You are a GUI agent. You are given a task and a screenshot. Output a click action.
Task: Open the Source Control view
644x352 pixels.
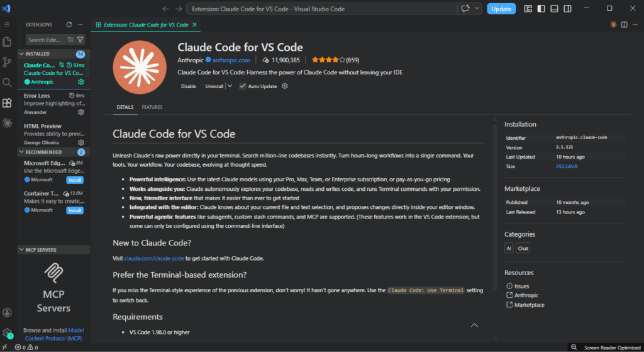(x=7, y=62)
